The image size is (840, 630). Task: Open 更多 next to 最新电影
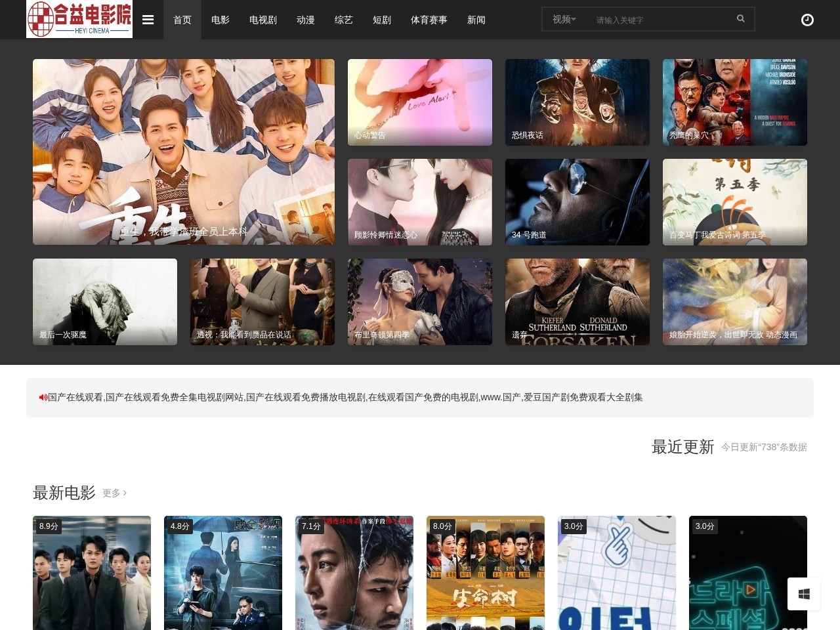click(114, 493)
